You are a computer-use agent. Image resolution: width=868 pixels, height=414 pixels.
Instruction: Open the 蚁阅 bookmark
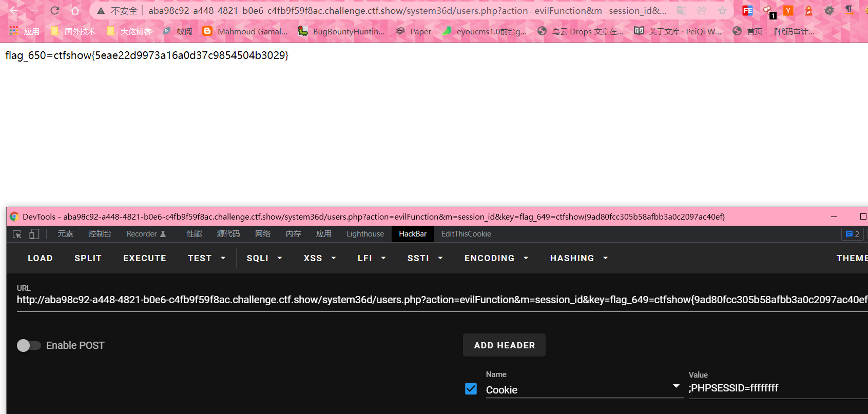click(178, 31)
